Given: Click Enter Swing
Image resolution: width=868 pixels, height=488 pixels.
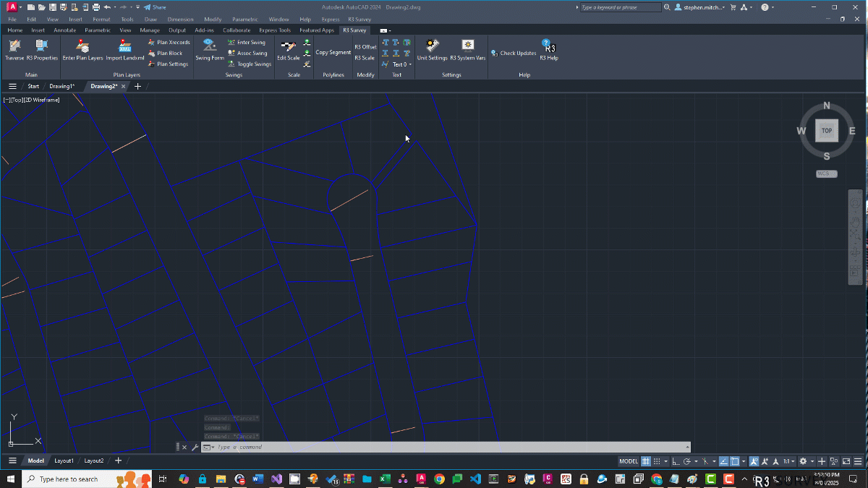Looking at the screenshot, I should tap(247, 42).
